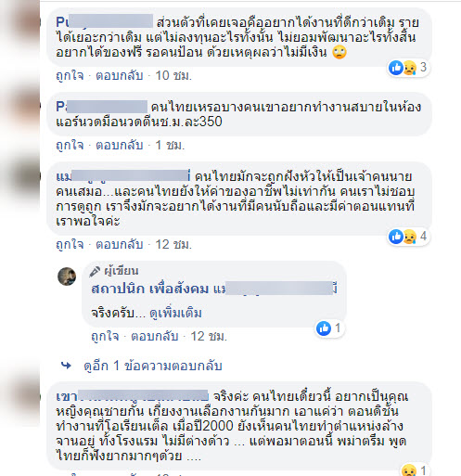Reply to the comment posted 10 ชม. ago
This screenshot has width=461, height=476.
[x=120, y=75]
